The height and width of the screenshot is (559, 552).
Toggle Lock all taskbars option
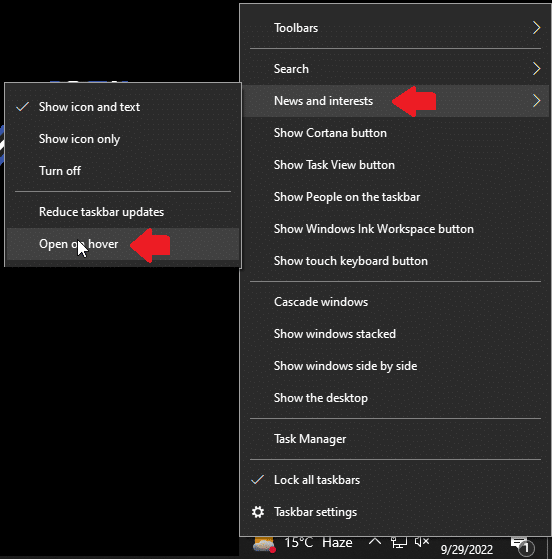pyautogui.click(x=395, y=480)
